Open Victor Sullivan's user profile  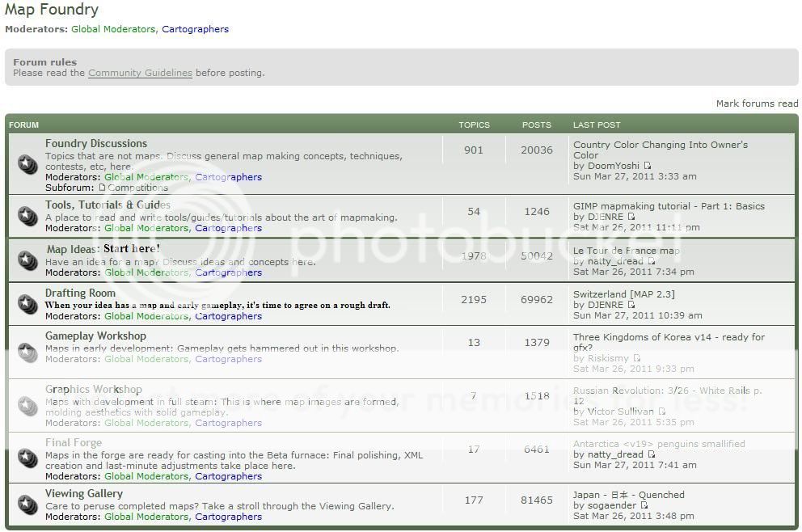point(620,412)
